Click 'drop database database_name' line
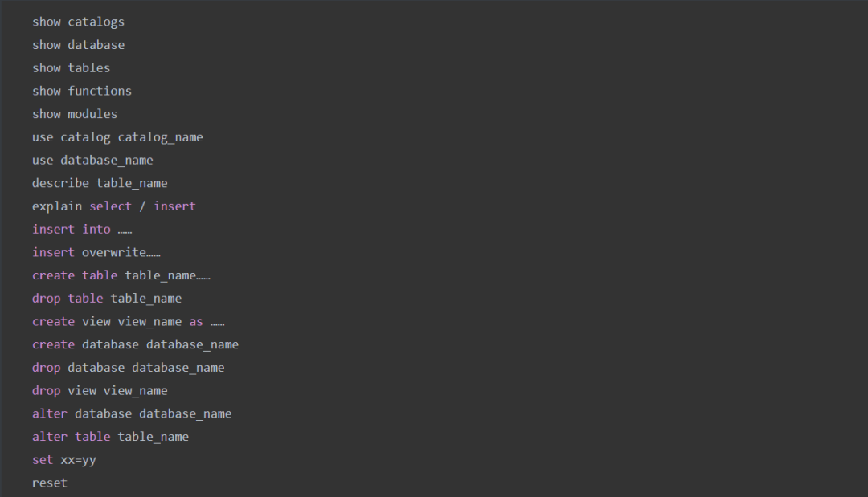This screenshot has height=497, width=868. tap(129, 368)
